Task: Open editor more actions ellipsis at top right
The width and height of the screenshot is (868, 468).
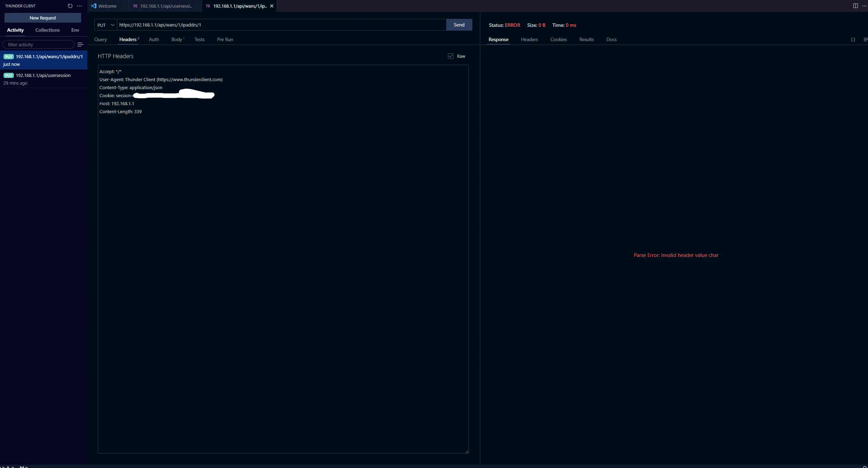Action: 864,6
